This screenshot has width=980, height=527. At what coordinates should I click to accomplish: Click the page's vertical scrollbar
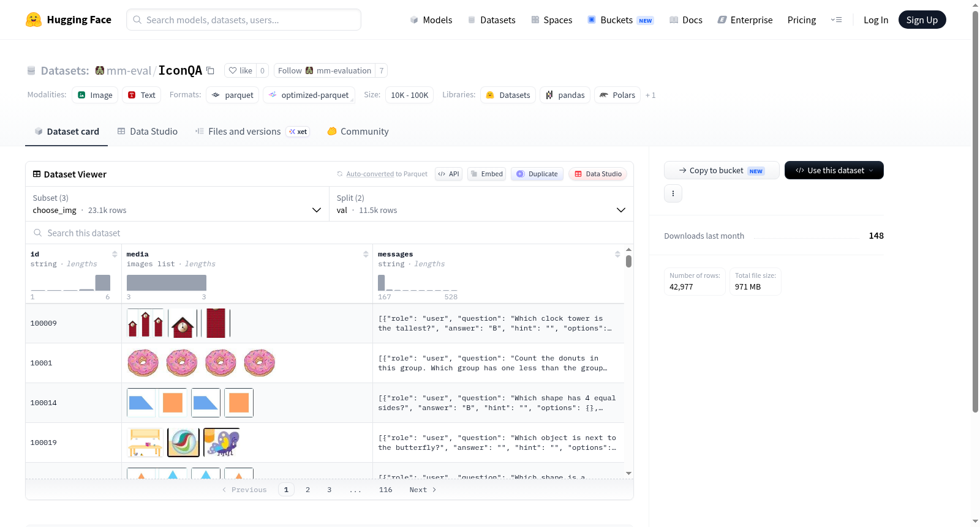click(975, 211)
